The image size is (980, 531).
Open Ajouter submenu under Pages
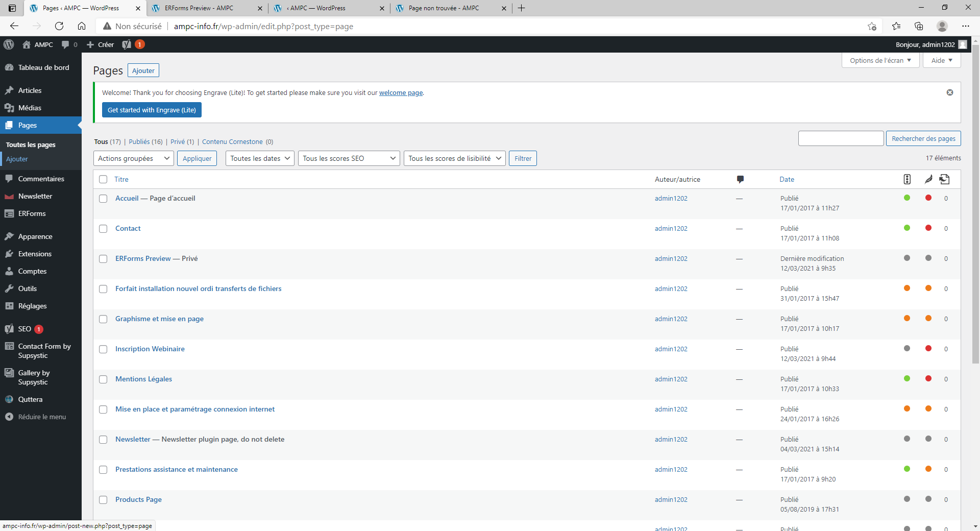coord(17,159)
